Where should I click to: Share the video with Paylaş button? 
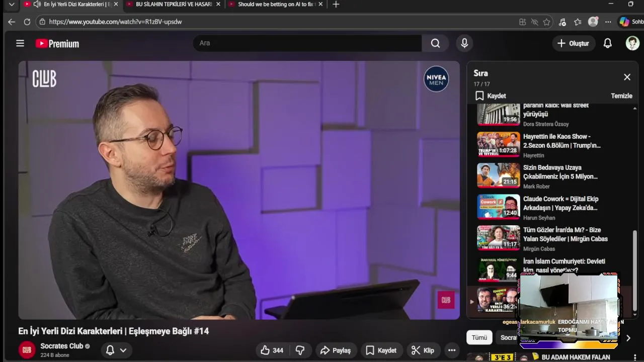336,350
